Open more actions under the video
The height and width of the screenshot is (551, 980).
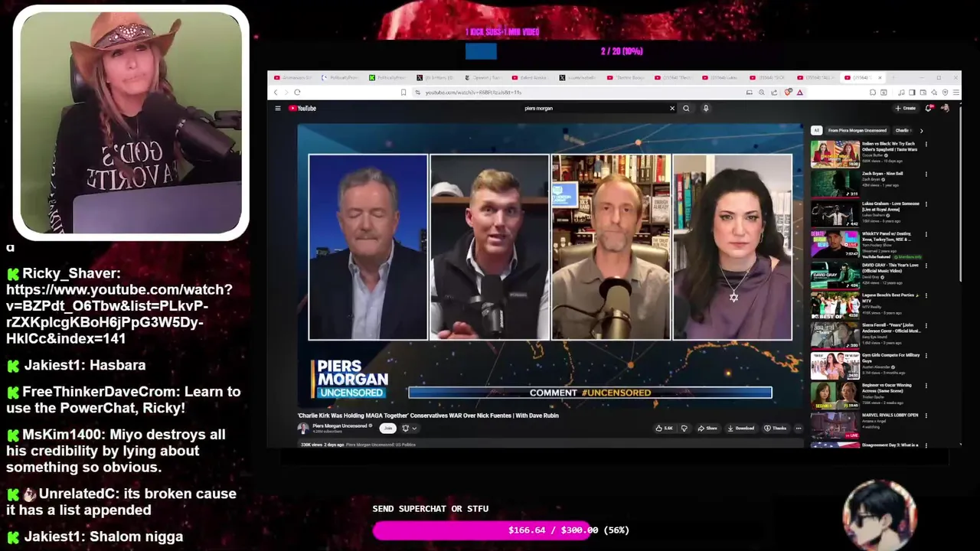(x=799, y=428)
